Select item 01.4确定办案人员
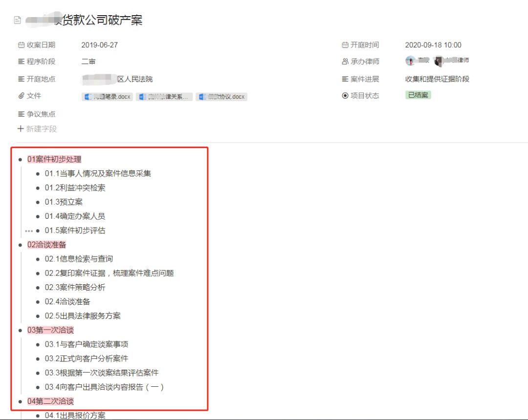Viewport: 528px width, 420px height. coord(75,216)
